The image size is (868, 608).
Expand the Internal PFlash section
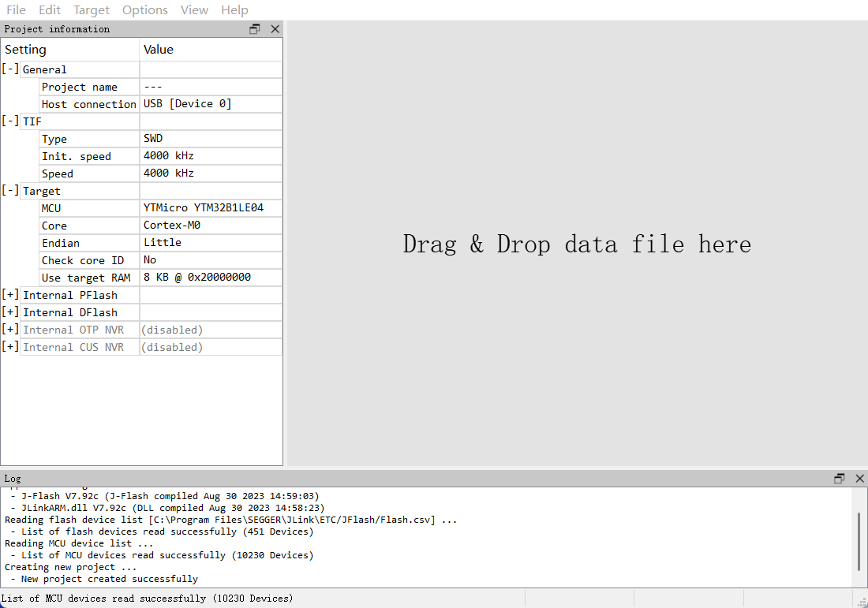(10, 294)
